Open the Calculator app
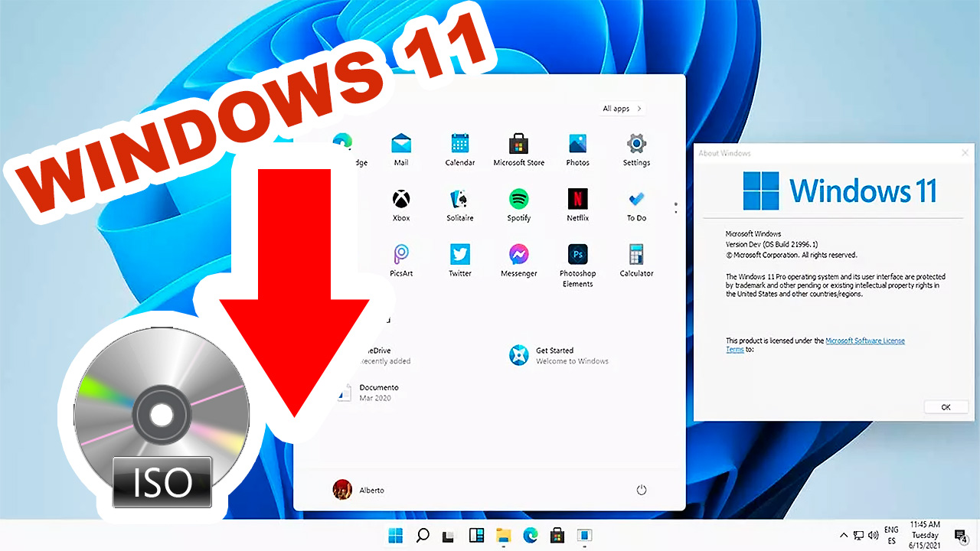Image resolution: width=980 pixels, height=551 pixels. point(636,260)
